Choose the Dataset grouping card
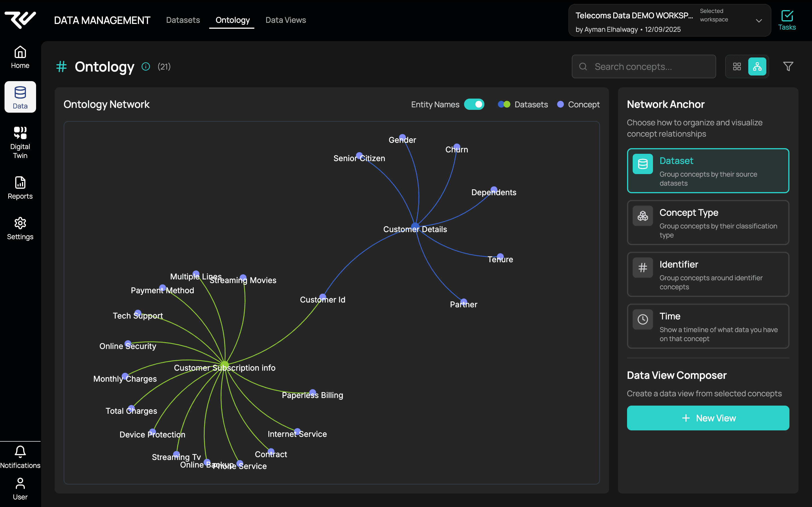812x507 pixels. point(707,171)
